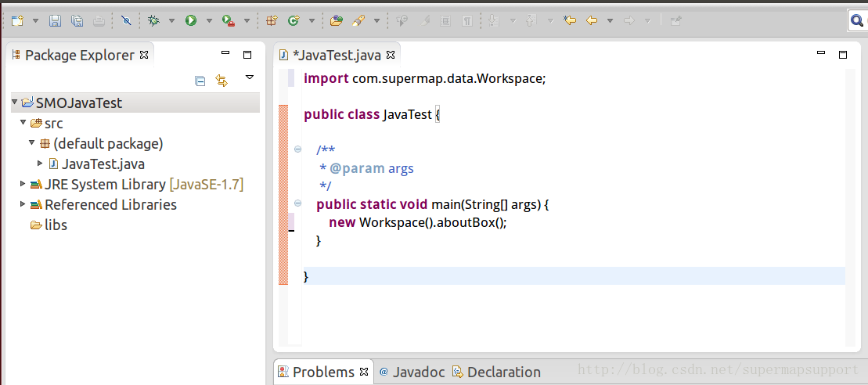The width and height of the screenshot is (868, 385).
Task: Fold the Javadoc comment block
Action: [x=297, y=149]
